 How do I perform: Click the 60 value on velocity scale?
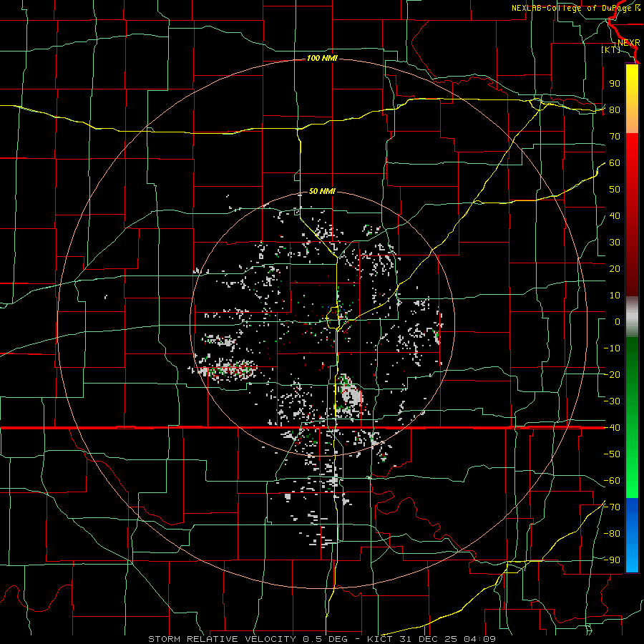(x=615, y=163)
